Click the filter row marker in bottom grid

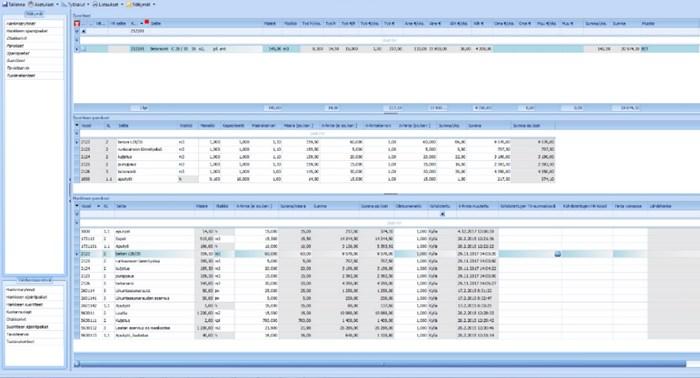click(77, 214)
